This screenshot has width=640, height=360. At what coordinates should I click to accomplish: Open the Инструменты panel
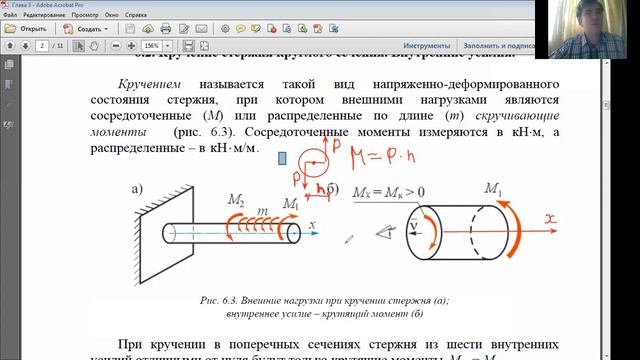tap(427, 46)
